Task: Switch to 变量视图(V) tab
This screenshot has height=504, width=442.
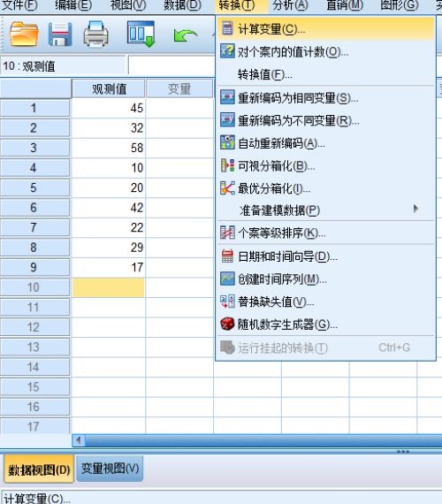Action: 110,469
